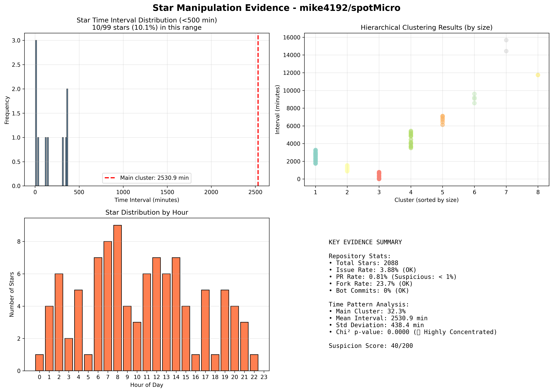This screenshot has width=553, height=392.
Task: Select the hour 20 bar
Action: coord(235,338)
